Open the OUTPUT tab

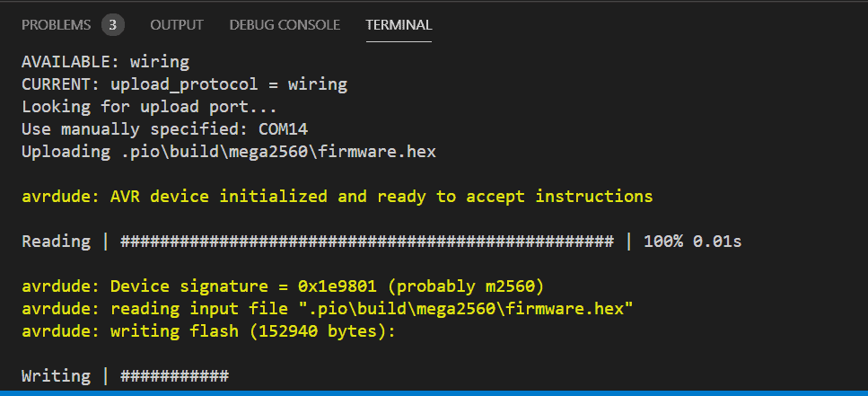click(176, 24)
